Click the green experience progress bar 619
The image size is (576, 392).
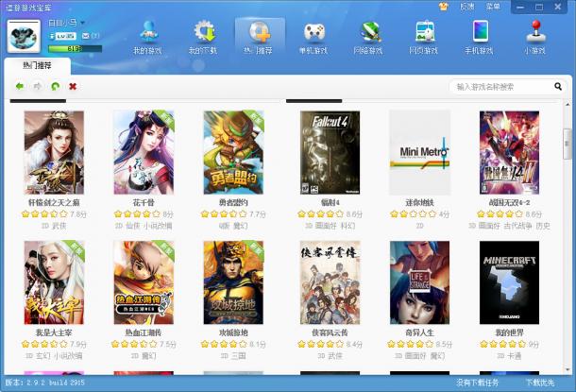click(75, 48)
